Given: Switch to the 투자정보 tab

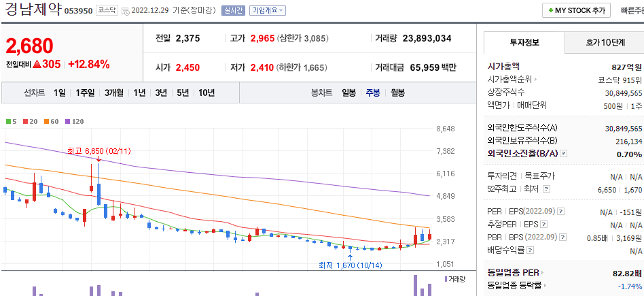Looking at the screenshot, I should click(x=524, y=42).
